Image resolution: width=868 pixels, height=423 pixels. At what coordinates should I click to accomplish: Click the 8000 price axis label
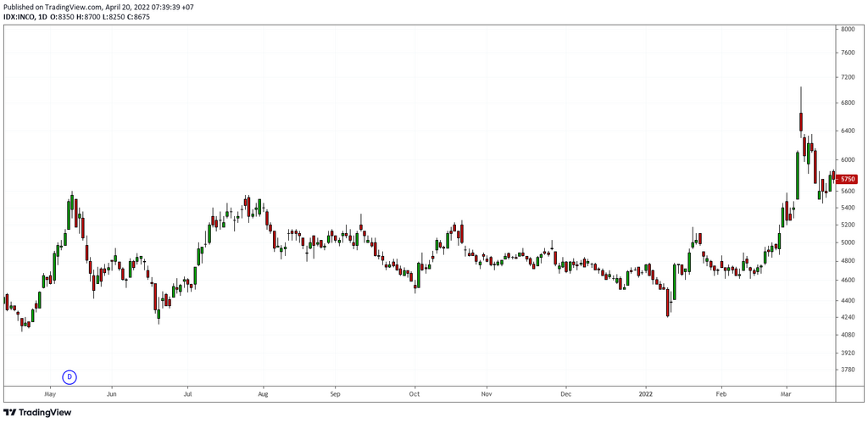tap(847, 29)
